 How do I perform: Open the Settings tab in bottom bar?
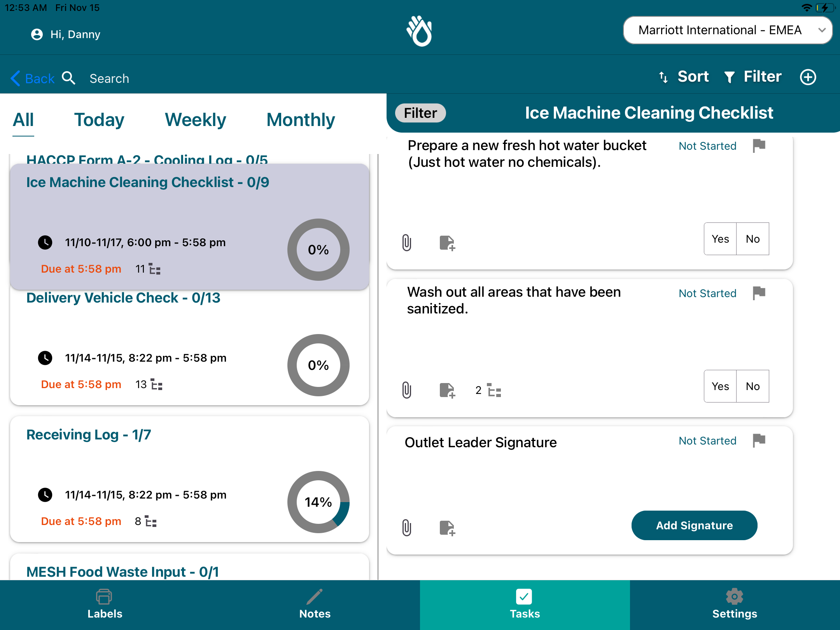734,604
